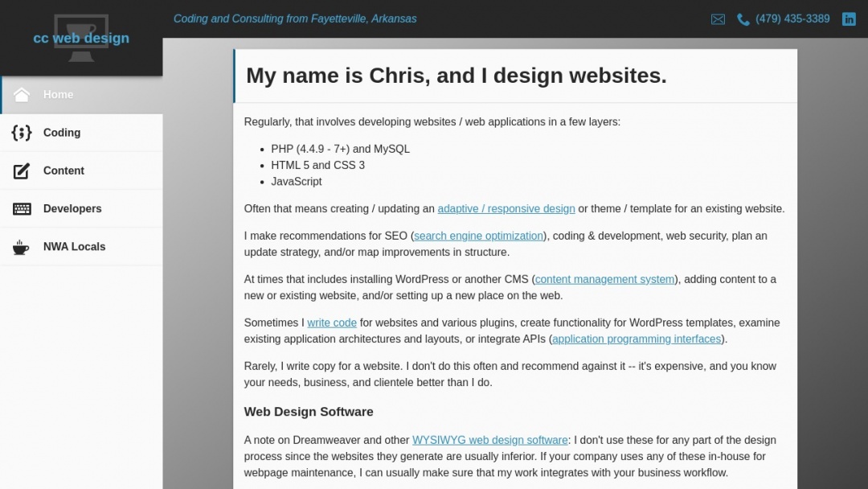Image resolution: width=868 pixels, height=489 pixels.
Task: Click the curly braces Coding icon
Action: pyautogui.click(x=22, y=133)
